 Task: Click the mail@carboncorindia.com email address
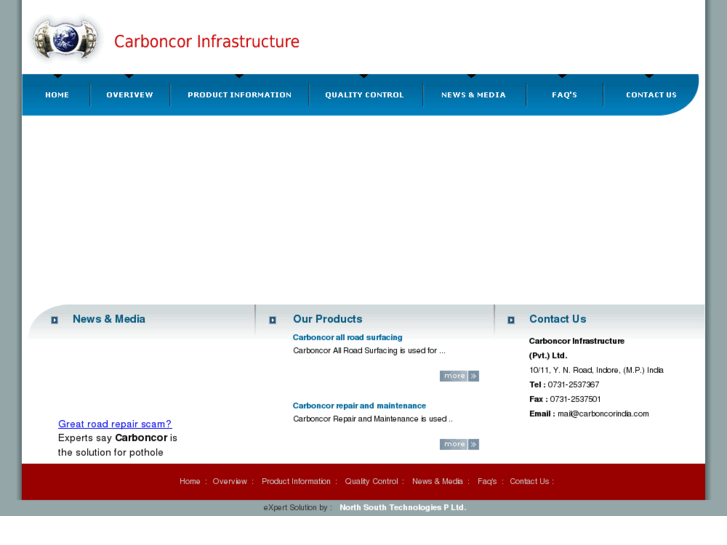click(x=603, y=414)
